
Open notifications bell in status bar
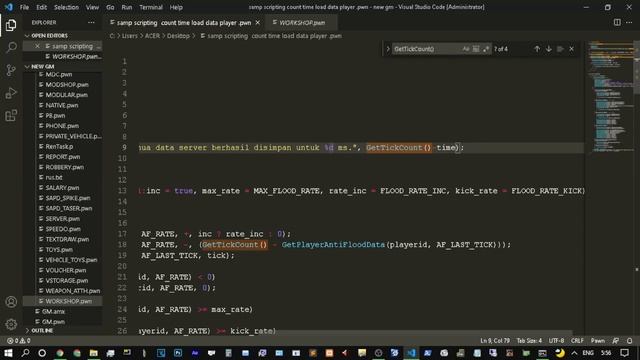(629, 341)
